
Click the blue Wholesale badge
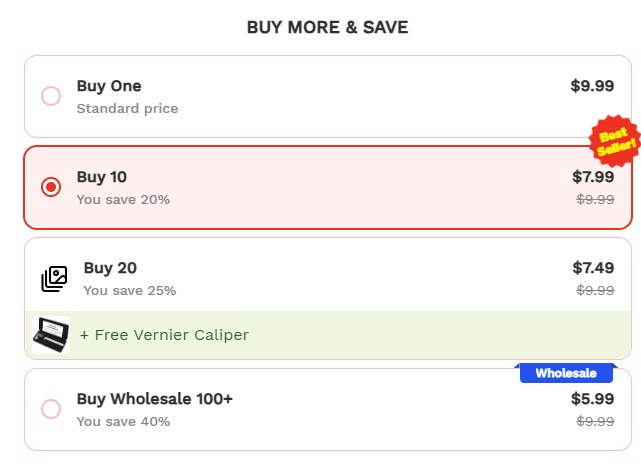565,373
